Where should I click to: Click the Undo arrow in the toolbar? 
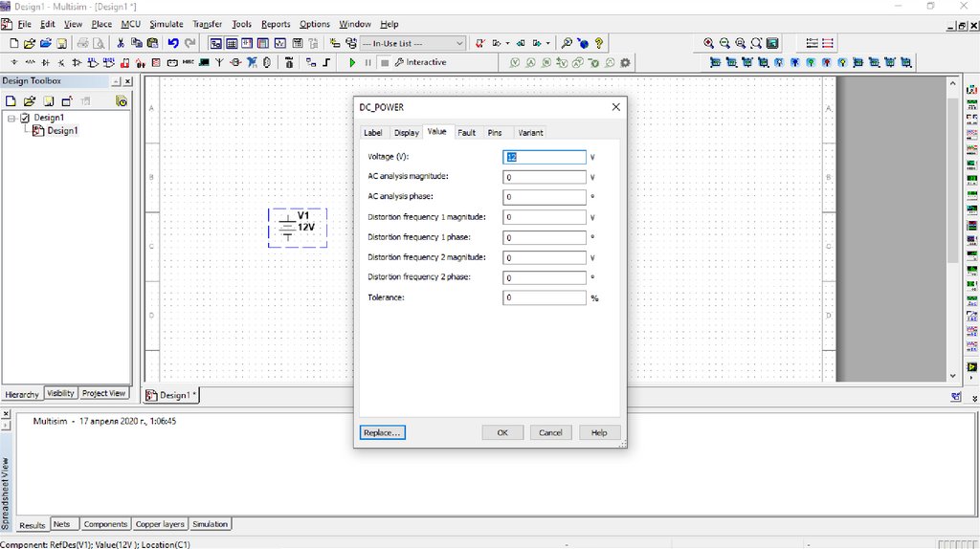[172, 43]
